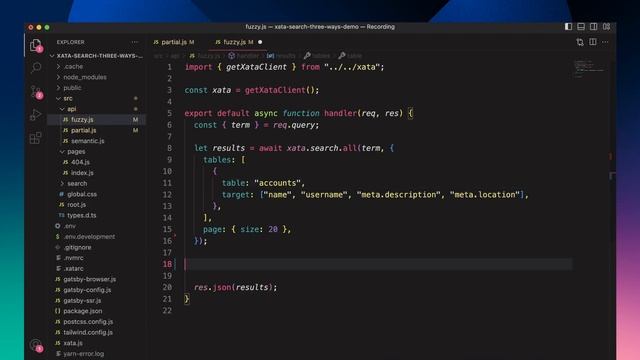Open the Search view in the activity bar
This screenshot has width=640, height=360.
coord(36,67)
